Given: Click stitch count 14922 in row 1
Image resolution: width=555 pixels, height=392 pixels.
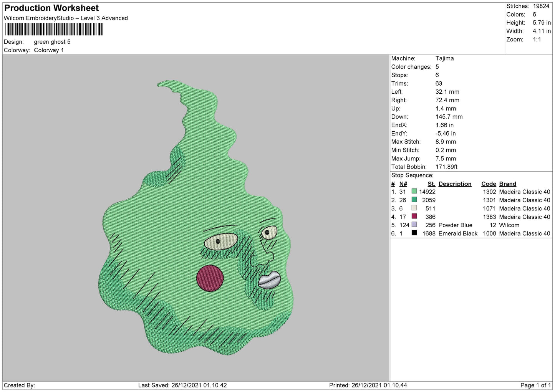Looking at the screenshot, I should click(427, 192).
